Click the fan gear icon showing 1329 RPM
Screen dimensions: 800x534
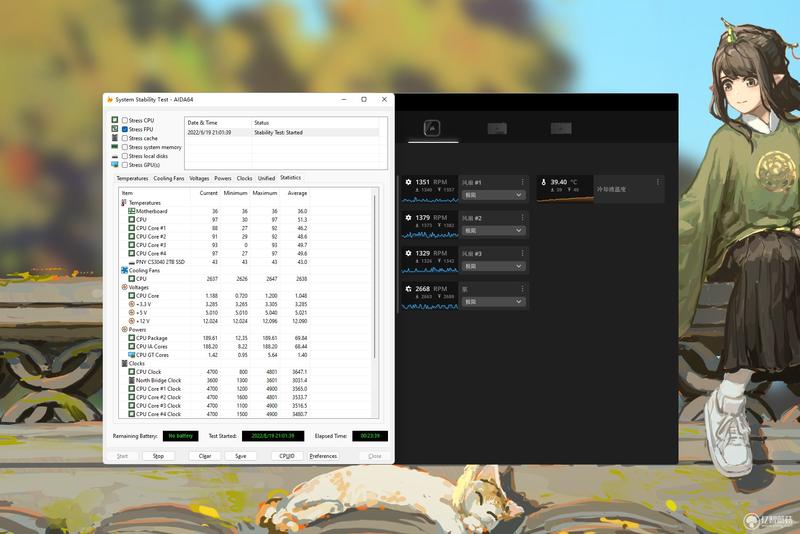(408, 253)
